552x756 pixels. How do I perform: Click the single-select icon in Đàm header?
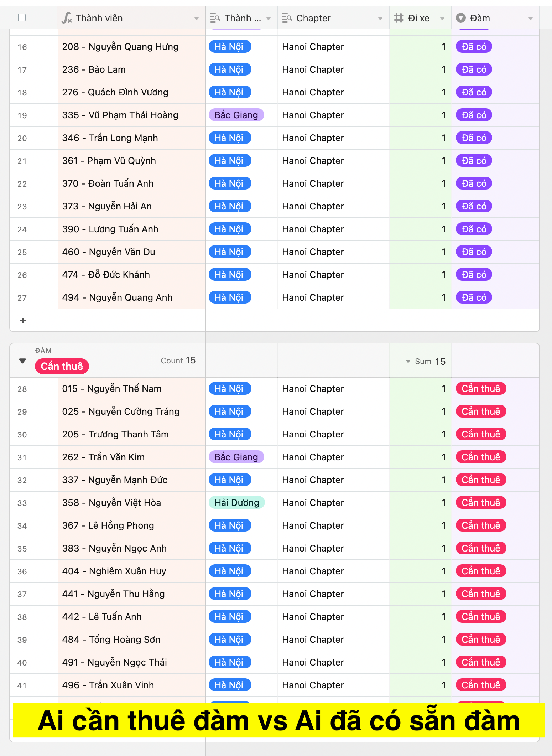click(x=461, y=18)
